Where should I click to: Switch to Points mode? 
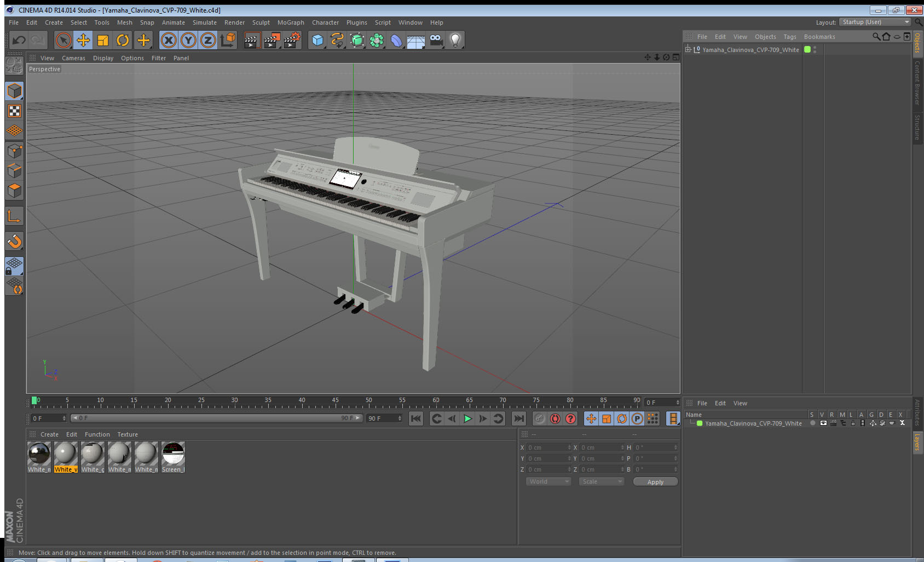coord(14,151)
